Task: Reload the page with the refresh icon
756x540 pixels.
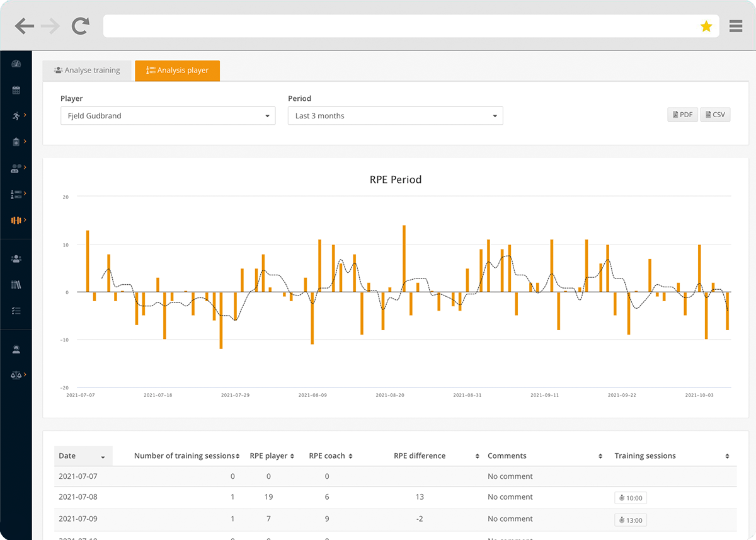Action: tap(80, 26)
